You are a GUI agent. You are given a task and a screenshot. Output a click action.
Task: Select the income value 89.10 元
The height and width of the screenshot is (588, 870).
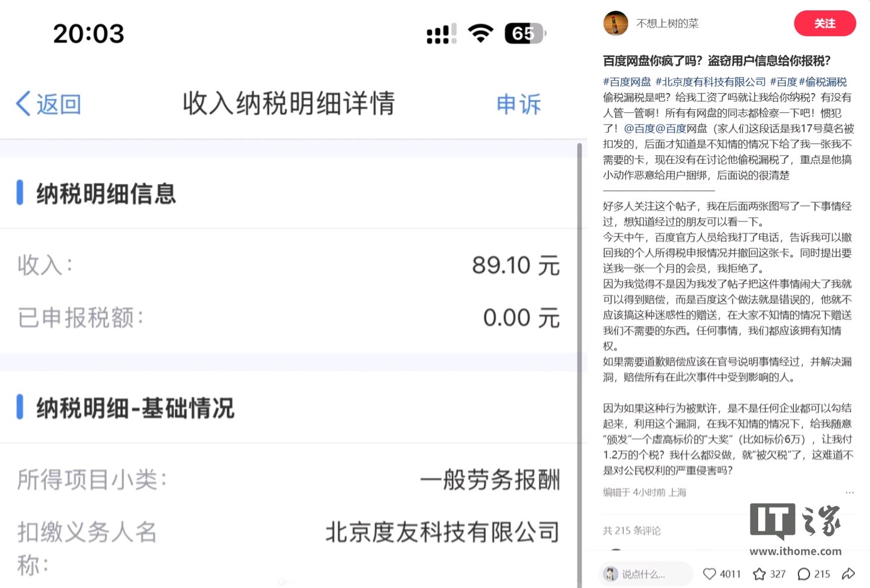[516, 265]
